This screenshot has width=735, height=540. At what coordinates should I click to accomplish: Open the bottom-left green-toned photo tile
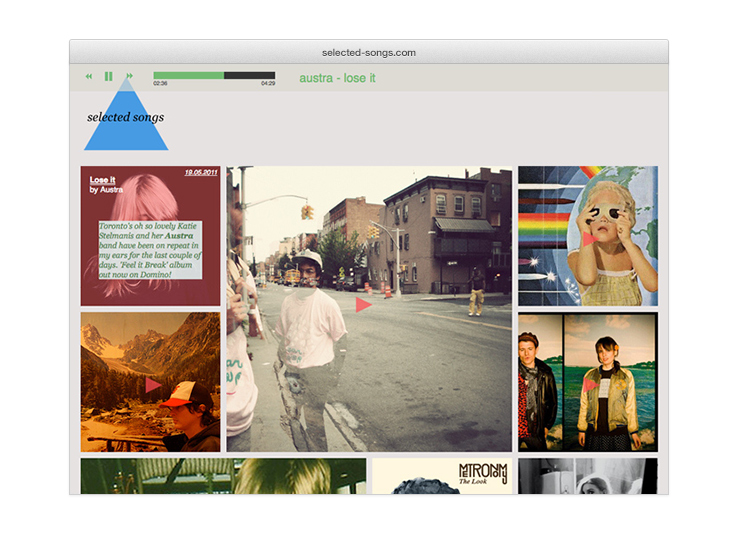pyautogui.click(x=223, y=476)
